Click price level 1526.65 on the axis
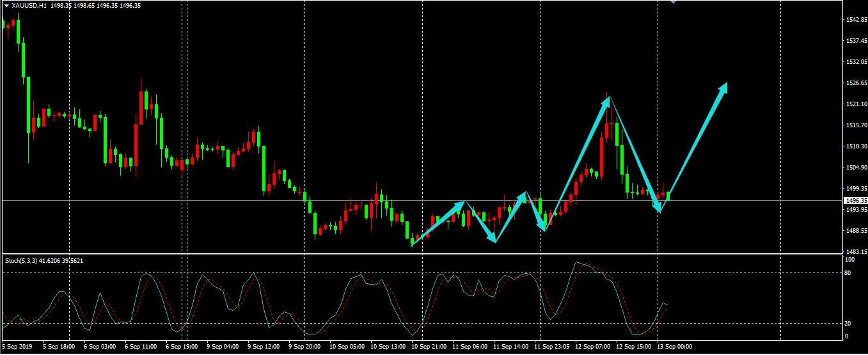The image size is (868, 355). coord(856,83)
